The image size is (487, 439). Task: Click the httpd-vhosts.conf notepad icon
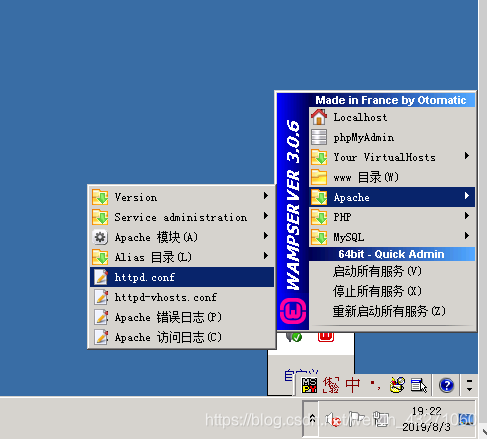point(101,297)
